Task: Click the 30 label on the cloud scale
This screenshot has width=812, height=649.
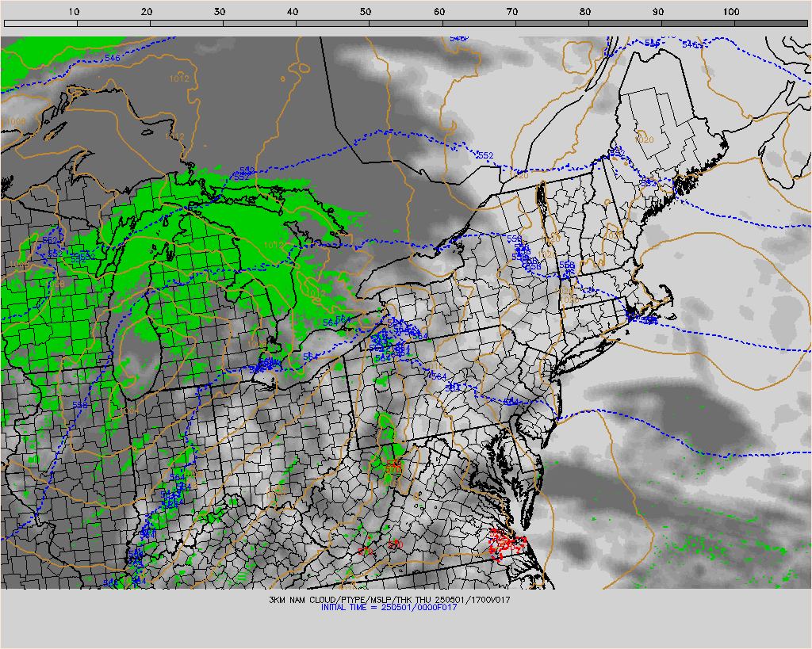Action: coord(220,11)
